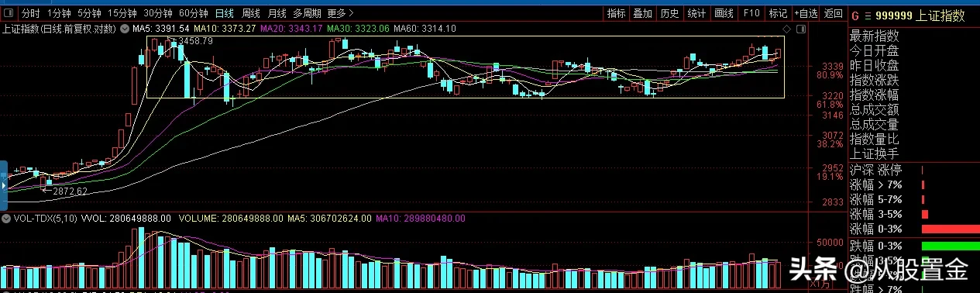
Task: Click the red 涨幅 0-3% distribution bar
Action: 951,229
